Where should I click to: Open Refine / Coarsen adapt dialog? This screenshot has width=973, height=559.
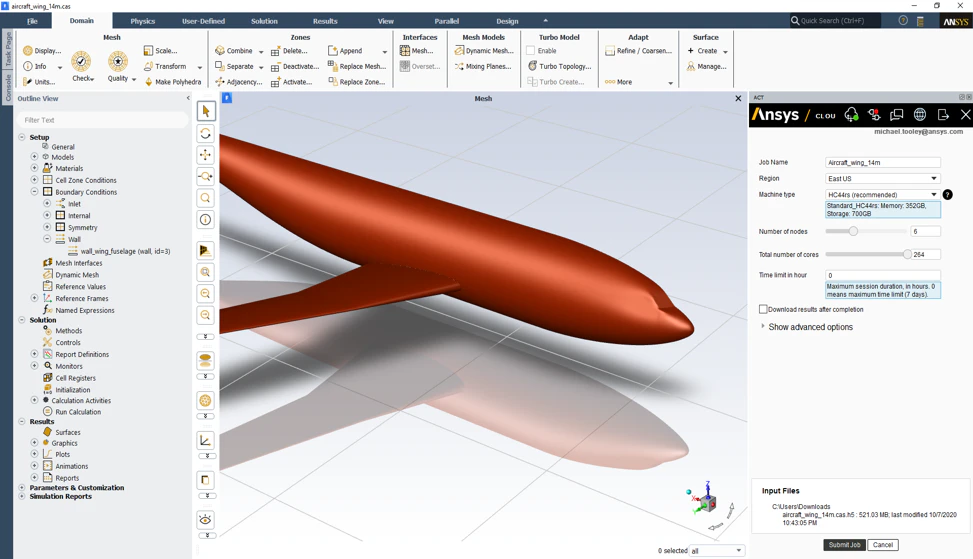click(639, 51)
